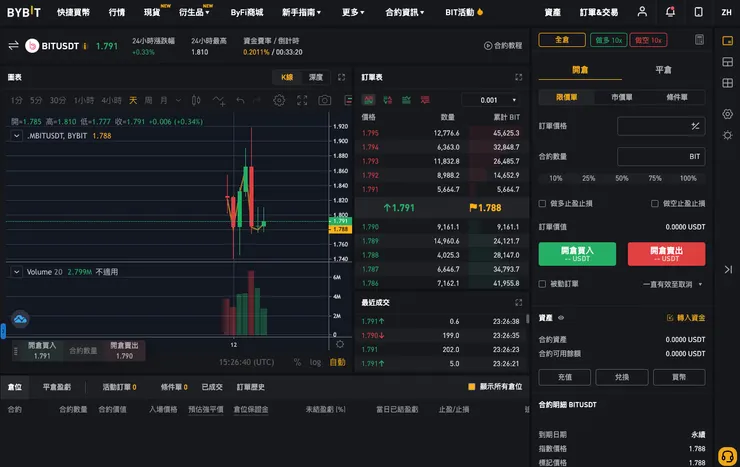Take chart snapshot with camera icon
This screenshot has height=467, width=740.
325,100
